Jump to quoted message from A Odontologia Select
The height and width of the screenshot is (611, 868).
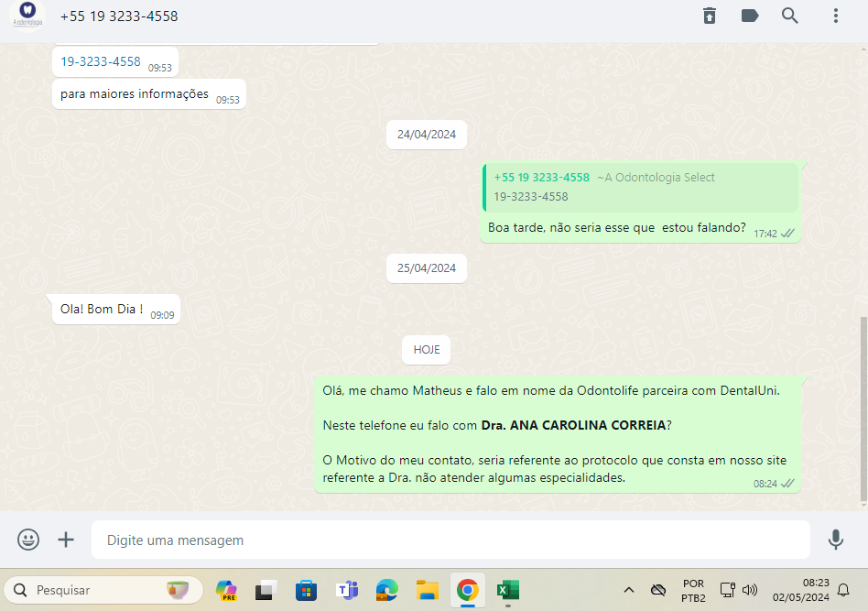click(641, 187)
